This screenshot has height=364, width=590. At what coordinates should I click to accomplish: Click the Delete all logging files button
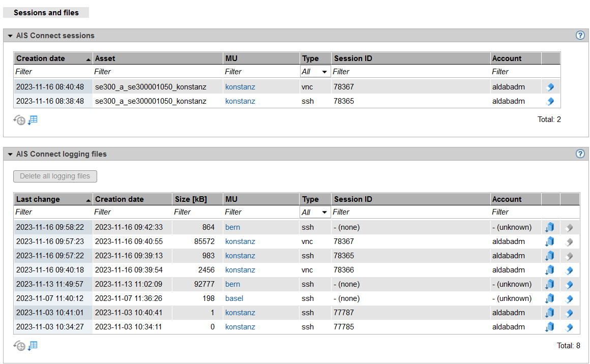55,176
